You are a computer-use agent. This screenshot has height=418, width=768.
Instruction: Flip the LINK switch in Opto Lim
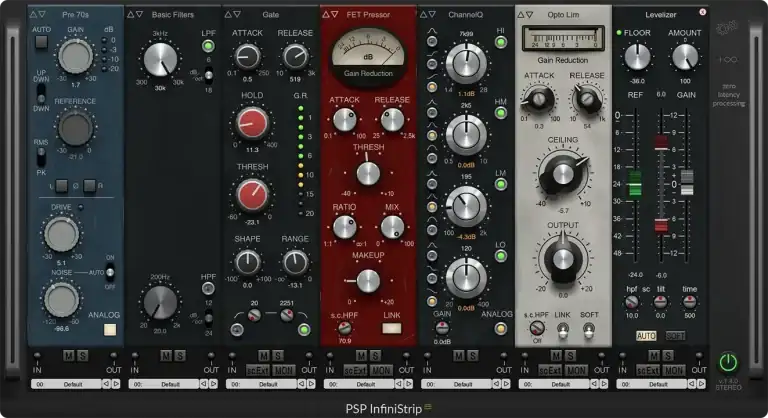(563, 330)
